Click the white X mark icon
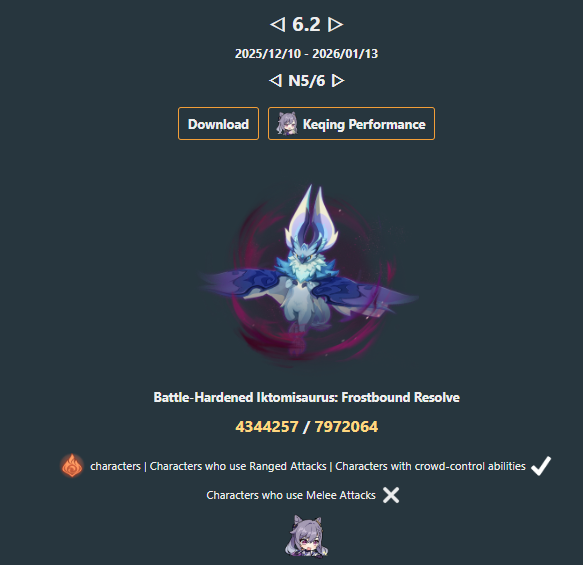The width and height of the screenshot is (583, 565). [391, 495]
